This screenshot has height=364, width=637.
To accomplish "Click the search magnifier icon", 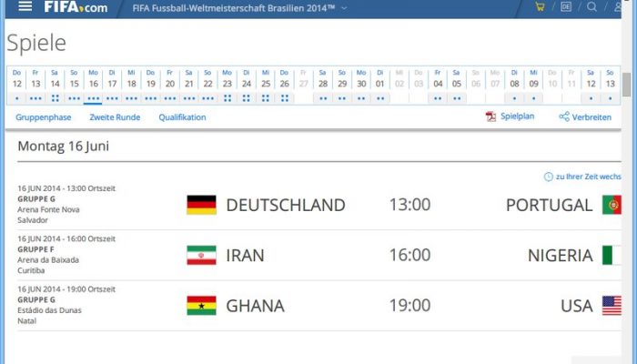I will click(591, 6).
